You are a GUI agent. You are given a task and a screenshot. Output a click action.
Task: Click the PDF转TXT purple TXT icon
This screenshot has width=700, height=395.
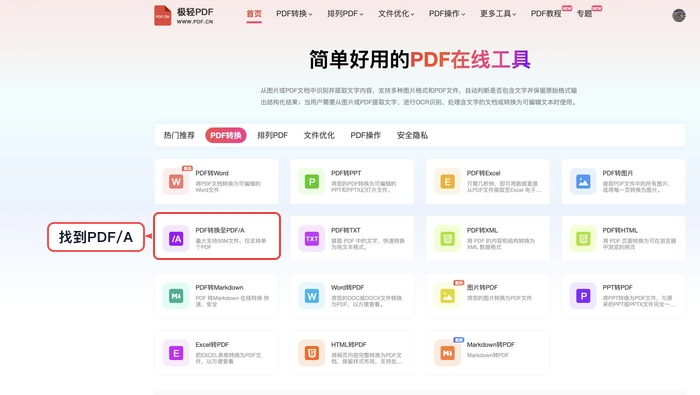312,239
